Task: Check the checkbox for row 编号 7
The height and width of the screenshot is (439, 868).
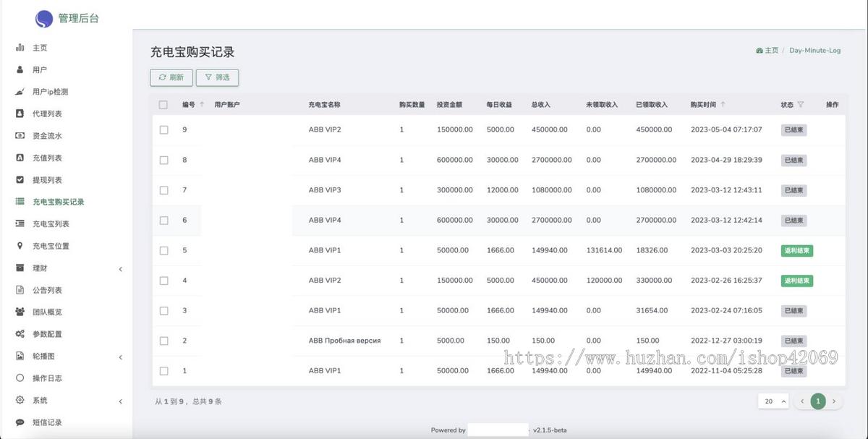Action: (x=163, y=190)
